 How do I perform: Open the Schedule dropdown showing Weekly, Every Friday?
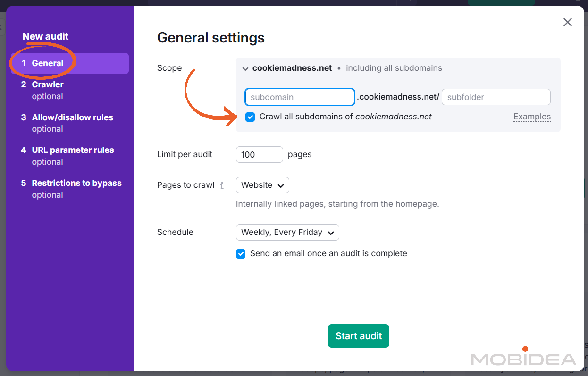pos(287,232)
